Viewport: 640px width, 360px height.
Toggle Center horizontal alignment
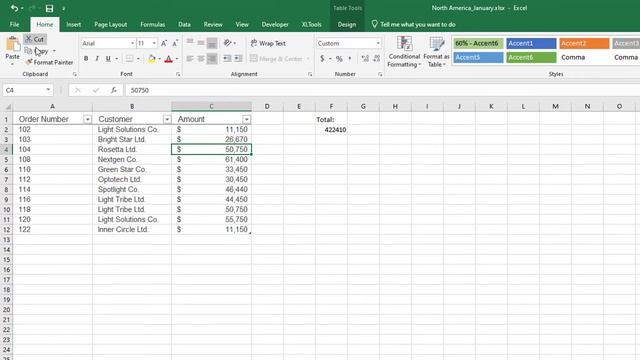pos(201,59)
